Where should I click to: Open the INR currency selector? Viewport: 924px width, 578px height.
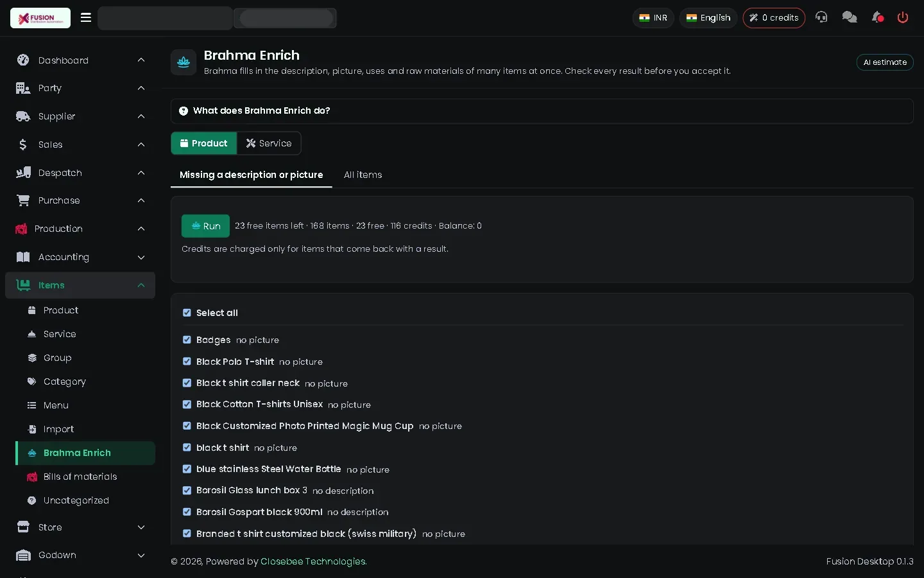(x=653, y=18)
